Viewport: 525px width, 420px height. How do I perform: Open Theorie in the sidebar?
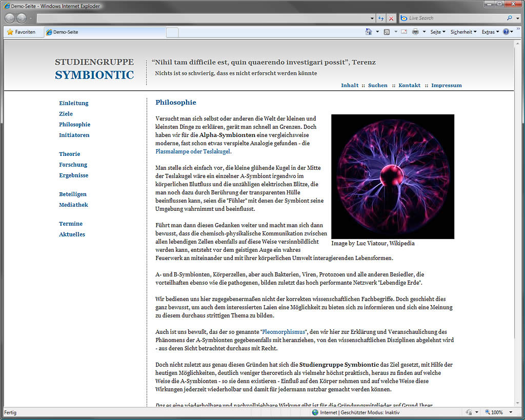pyautogui.click(x=70, y=154)
